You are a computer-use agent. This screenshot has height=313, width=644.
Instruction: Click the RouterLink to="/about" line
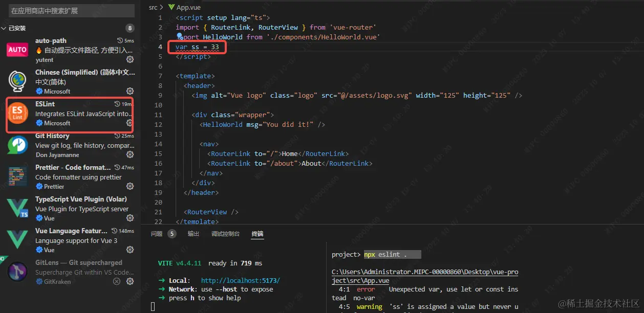tap(290, 163)
